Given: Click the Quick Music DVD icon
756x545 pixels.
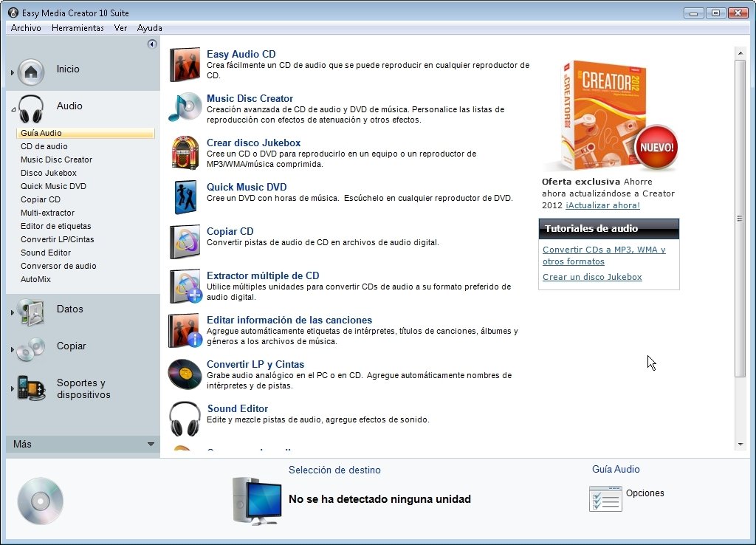Looking at the screenshot, I should [x=185, y=196].
